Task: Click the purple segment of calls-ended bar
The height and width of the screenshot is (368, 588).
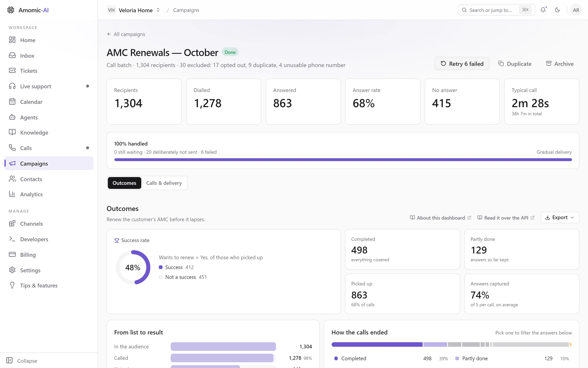Action: (x=377, y=345)
